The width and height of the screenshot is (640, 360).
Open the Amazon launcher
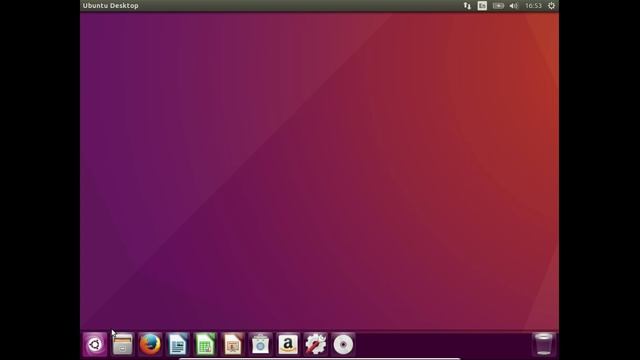288,344
